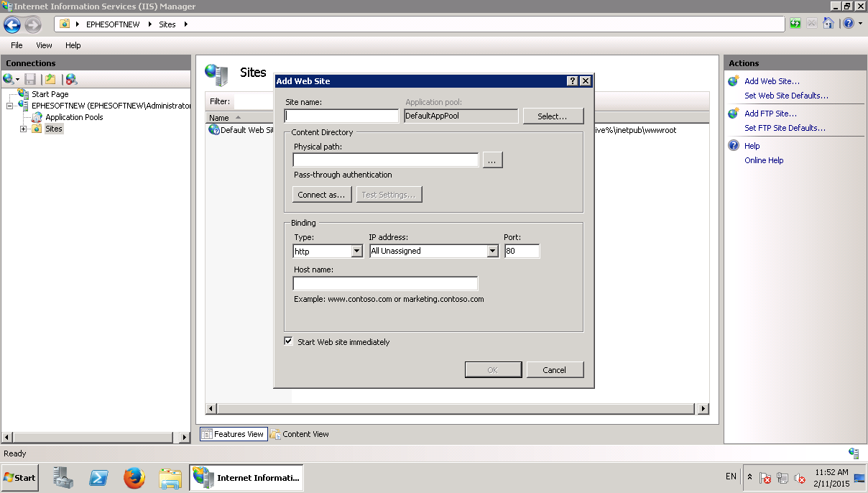Click the Add FTP Site globe icon in Actions
Image resolution: width=868 pixels, height=493 pixels.
[734, 114]
